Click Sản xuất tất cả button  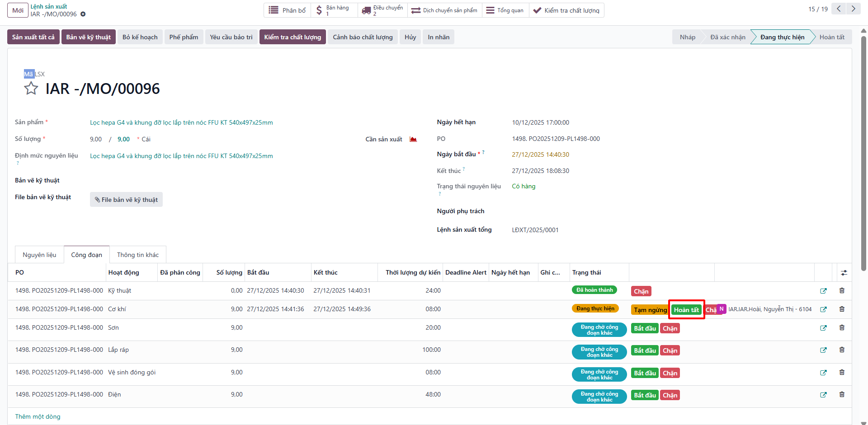pos(33,37)
